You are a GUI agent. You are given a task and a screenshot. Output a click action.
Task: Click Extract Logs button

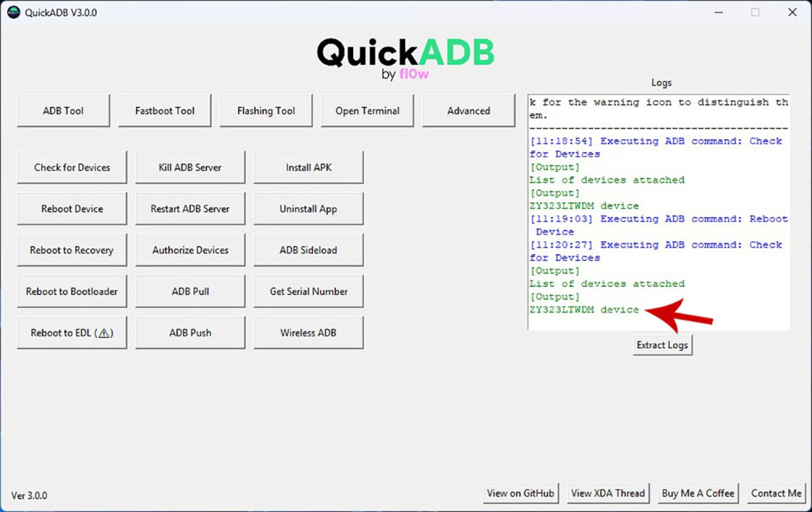pyautogui.click(x=663, y=345)
